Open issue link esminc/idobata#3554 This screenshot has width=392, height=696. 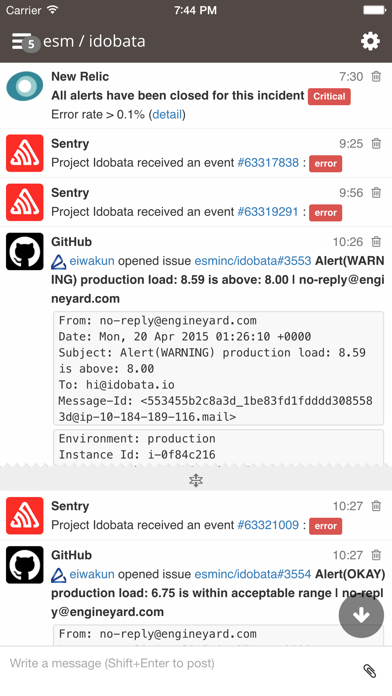[253, 574]
